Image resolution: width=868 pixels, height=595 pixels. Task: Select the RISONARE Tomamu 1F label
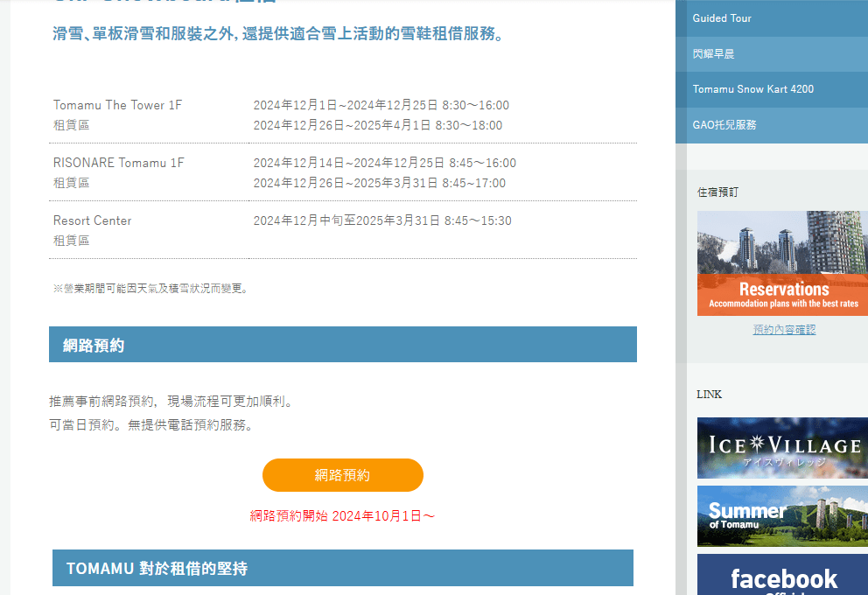pos(119,163)
